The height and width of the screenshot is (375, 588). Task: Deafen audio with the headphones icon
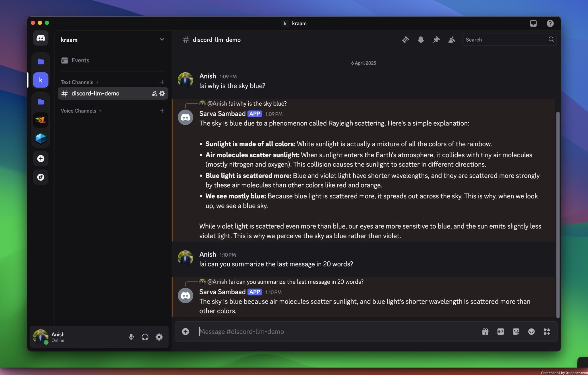(x=145, y=337)
